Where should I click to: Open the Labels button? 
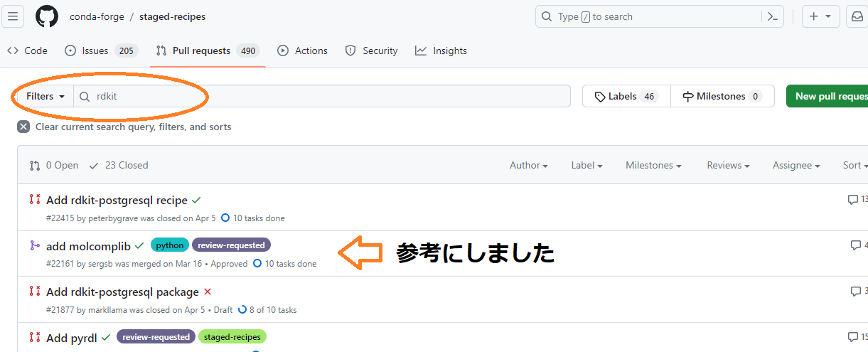point(626,96)
